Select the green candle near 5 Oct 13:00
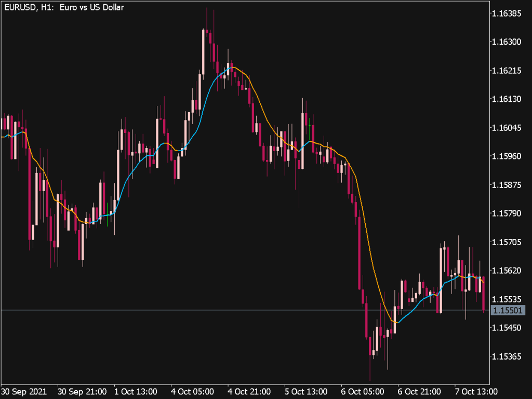This screenshot has height=399, width=532. click(310, 130)
